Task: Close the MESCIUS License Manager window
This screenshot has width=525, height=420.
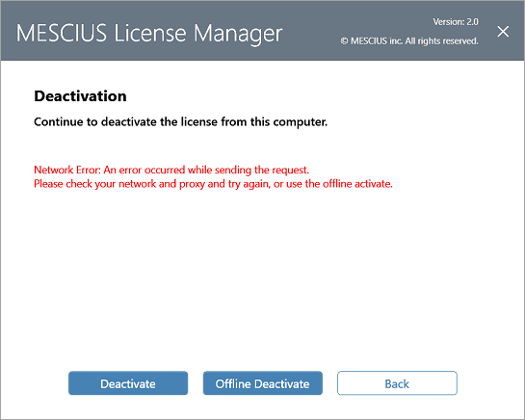Action: coord(503,32)
